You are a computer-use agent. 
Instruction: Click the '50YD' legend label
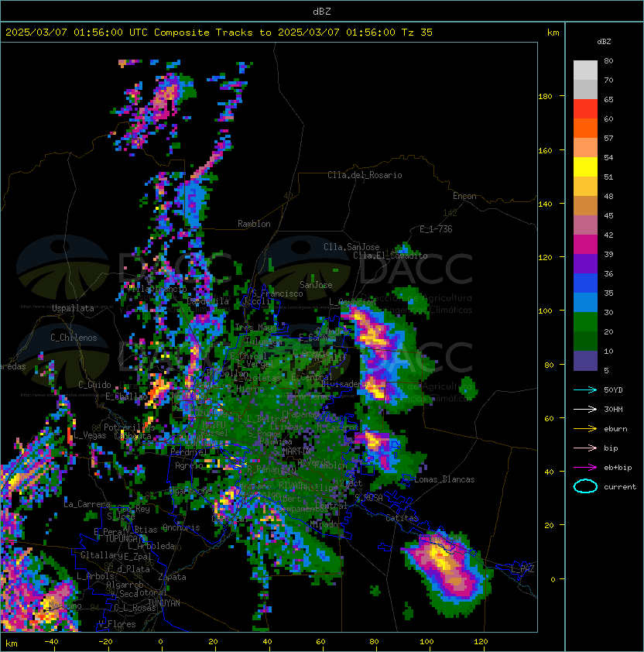613,390
